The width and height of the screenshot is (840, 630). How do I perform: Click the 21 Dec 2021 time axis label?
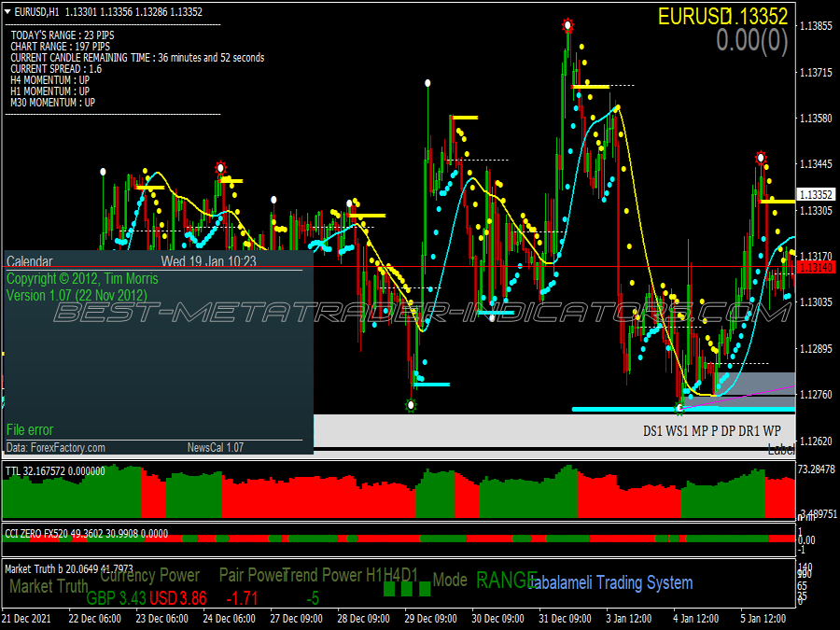(27, 618)
